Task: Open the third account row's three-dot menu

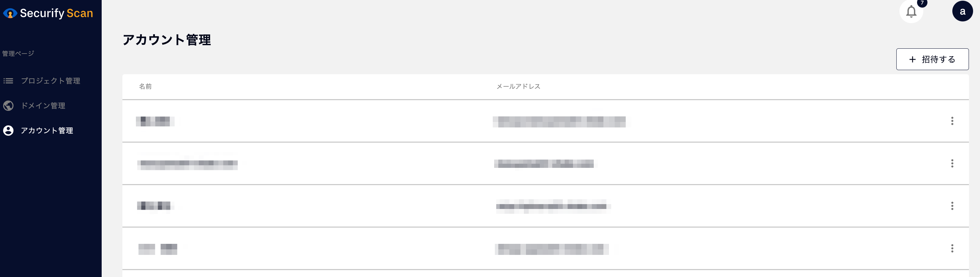Action: [952, 206]
